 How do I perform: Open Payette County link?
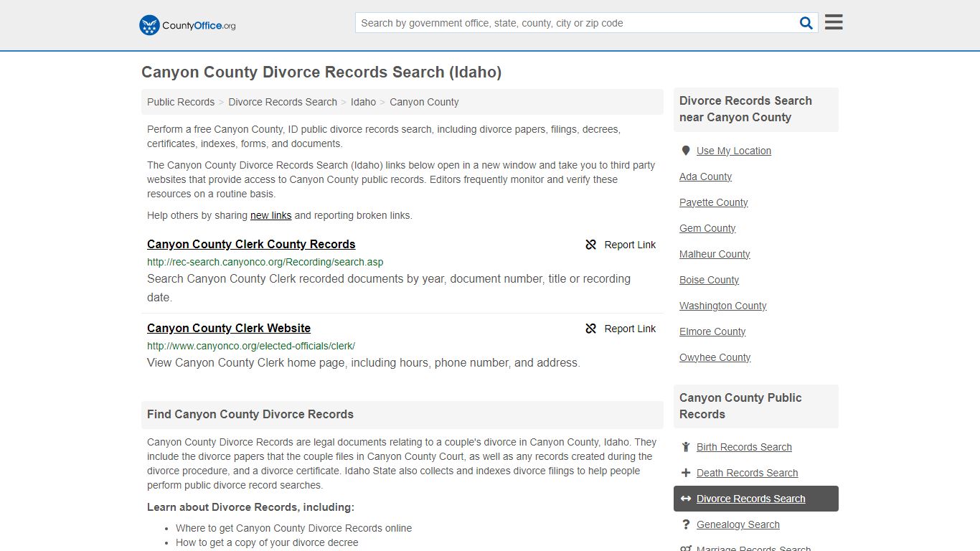pyautogui.click(x=714, y=202)
